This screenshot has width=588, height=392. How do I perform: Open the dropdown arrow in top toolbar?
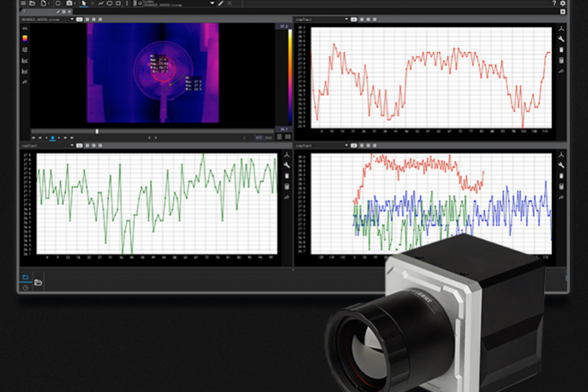[212, 3]
